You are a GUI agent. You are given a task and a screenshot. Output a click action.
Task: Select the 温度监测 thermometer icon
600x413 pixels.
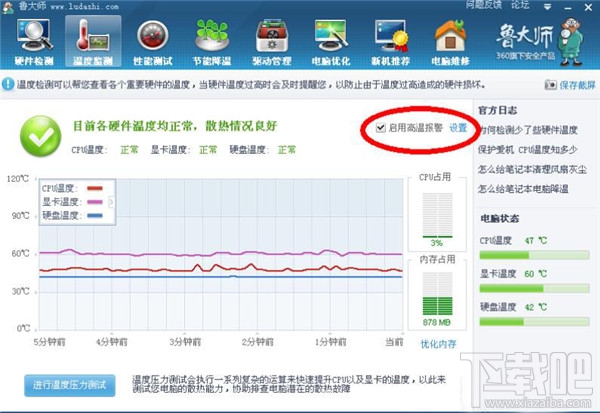[93, 36]
